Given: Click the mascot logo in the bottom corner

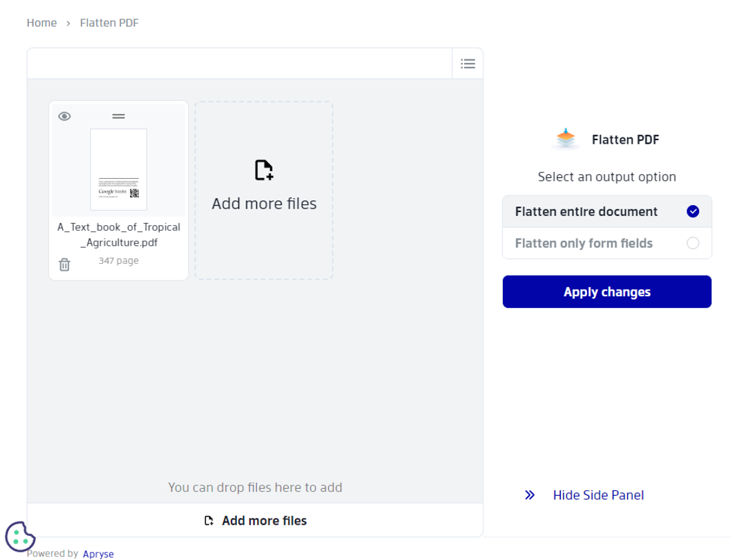Looking at the screenshot, I should click(x=20, y=535).
